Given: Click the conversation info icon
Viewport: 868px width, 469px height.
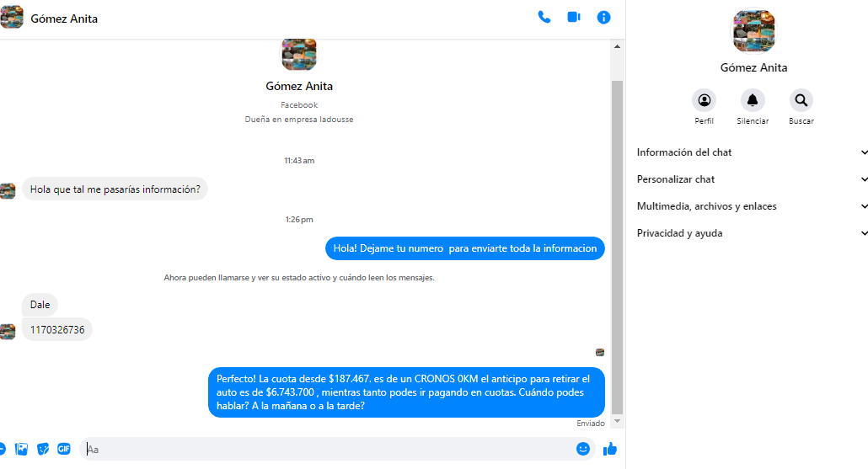Looking at the screenshot, I should 603,17.
